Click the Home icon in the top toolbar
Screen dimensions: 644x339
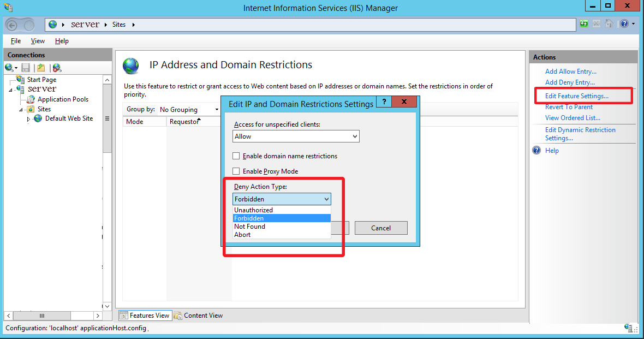(609, 24)
